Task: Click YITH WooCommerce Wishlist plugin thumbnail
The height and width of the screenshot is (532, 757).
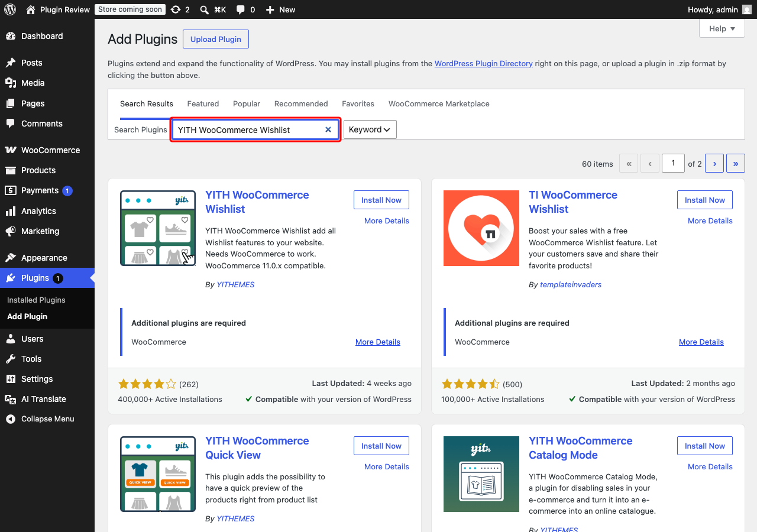Action: click(158, 228)
